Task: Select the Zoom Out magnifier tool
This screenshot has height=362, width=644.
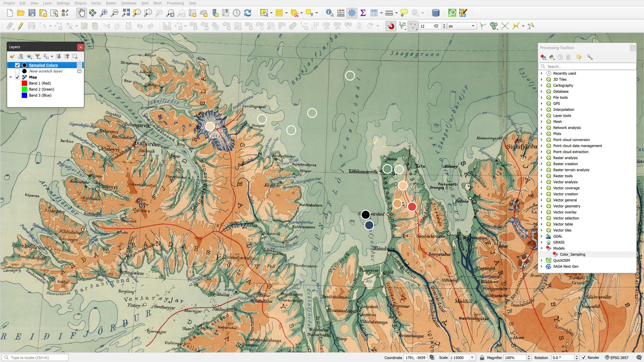Action: tap(115, 13)
